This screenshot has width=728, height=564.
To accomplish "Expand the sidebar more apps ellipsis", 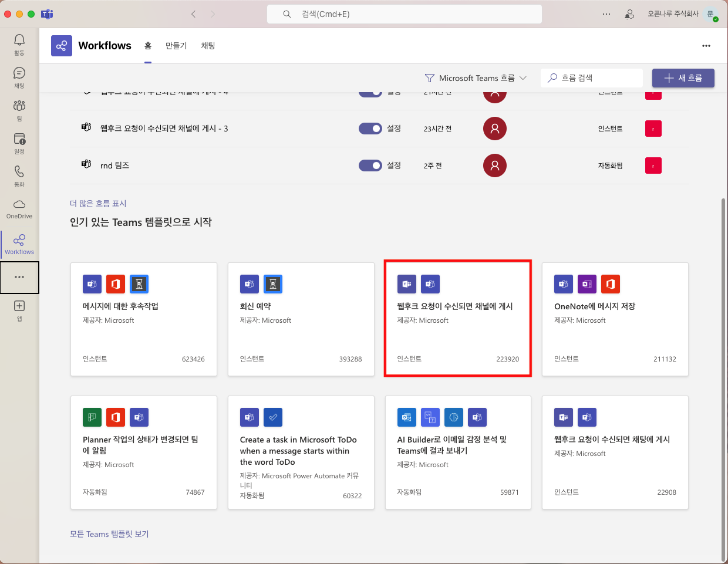I will click(x=19, y=277).
